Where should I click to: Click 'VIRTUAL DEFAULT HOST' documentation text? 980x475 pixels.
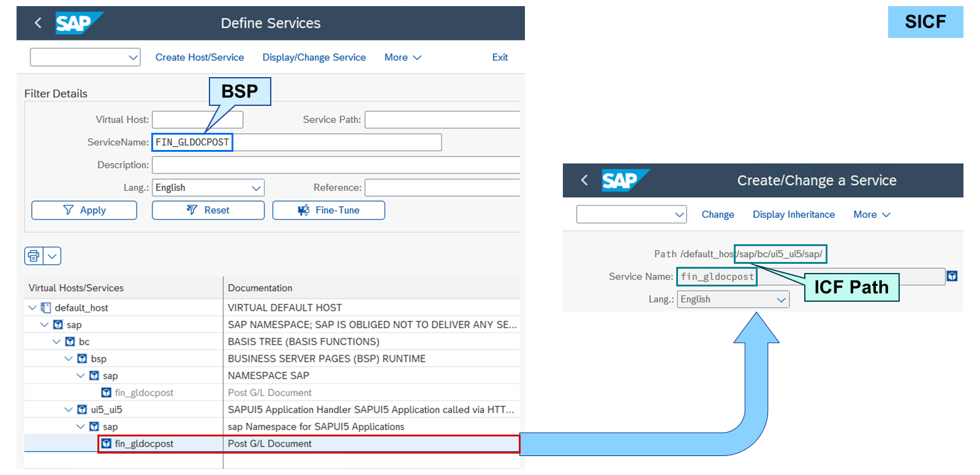click(285, 307)
